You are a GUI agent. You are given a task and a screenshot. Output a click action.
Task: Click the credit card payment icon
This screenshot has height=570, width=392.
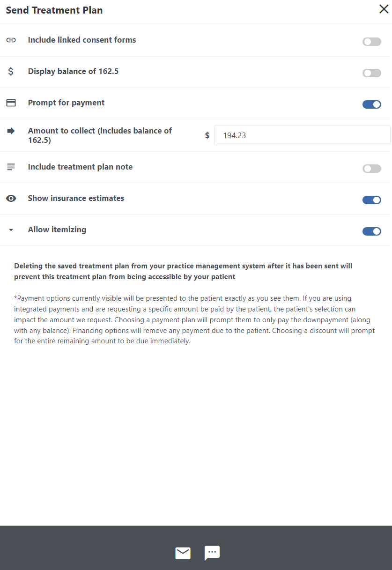(x=11, y=103)
